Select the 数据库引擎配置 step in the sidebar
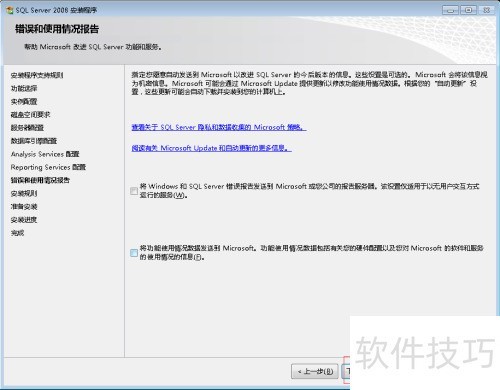Screen dimensions: 500x390 click(34, 141)
